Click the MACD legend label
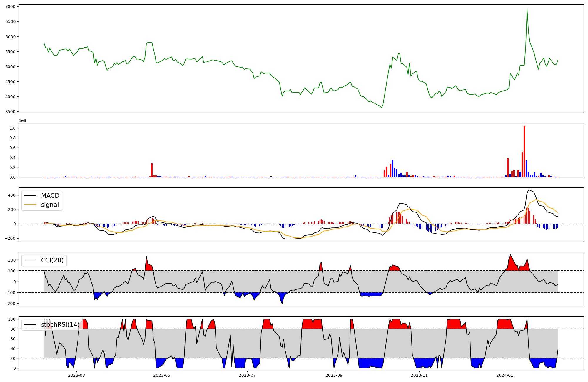Screen dimensions: 588x382 (50, 196)
